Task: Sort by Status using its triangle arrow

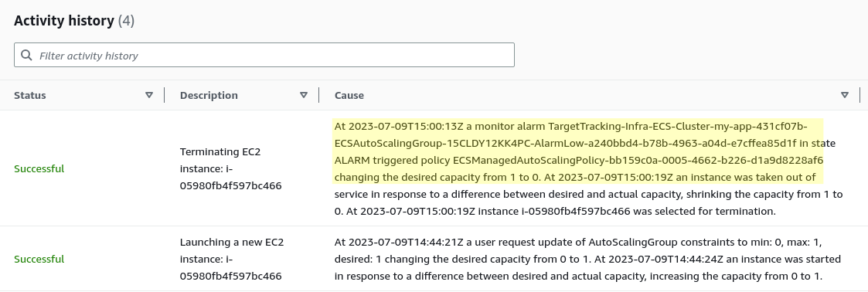Action: tap(149, 95)
